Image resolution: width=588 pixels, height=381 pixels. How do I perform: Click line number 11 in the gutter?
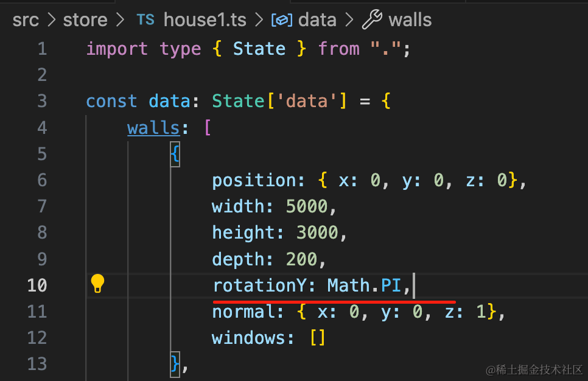tap(37, 312)
